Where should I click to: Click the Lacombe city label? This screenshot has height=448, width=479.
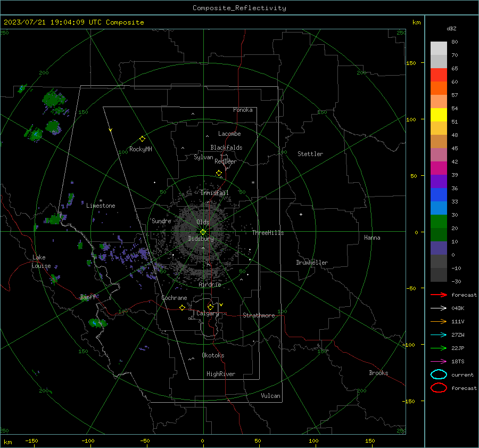229,134
